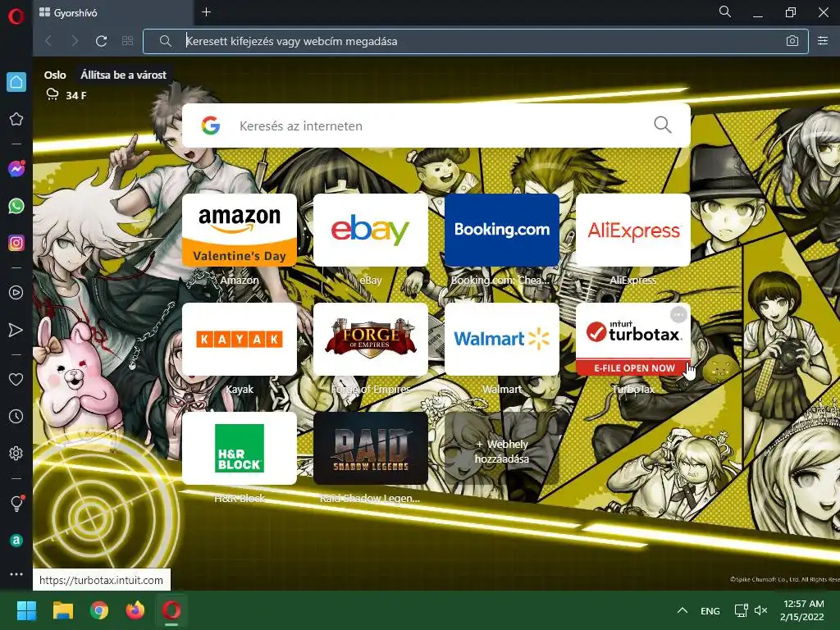Open Easy Setup sliders icon
Viewport: 840px width, 630px height.
pyautogui.click(x=823, y=41)
